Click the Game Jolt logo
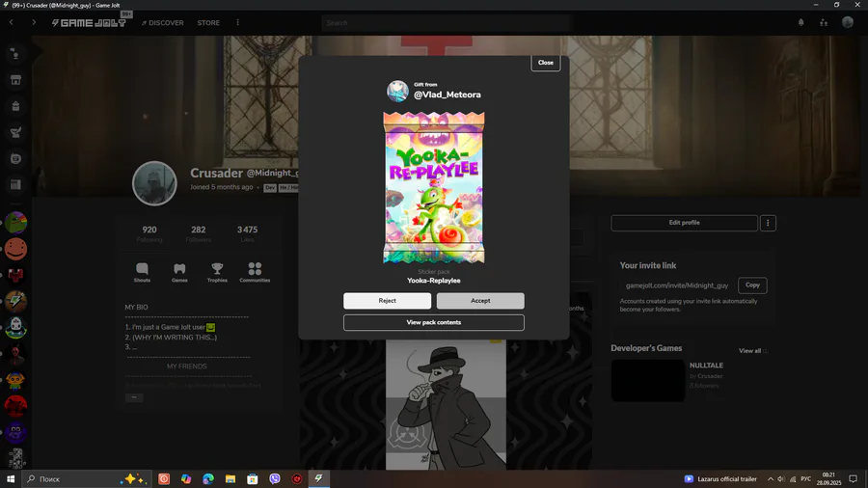The image size is (868, 488). pos(89,23)
